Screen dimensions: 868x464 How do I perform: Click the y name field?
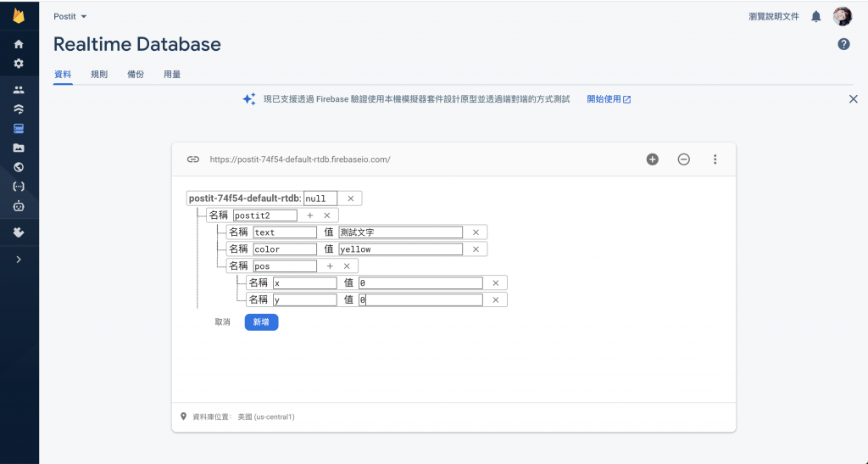[305, 299]
